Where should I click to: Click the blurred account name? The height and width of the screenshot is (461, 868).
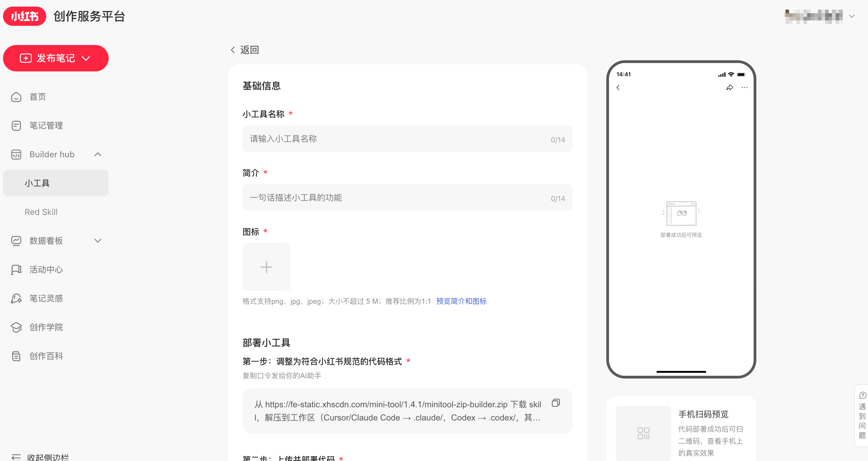813,16
